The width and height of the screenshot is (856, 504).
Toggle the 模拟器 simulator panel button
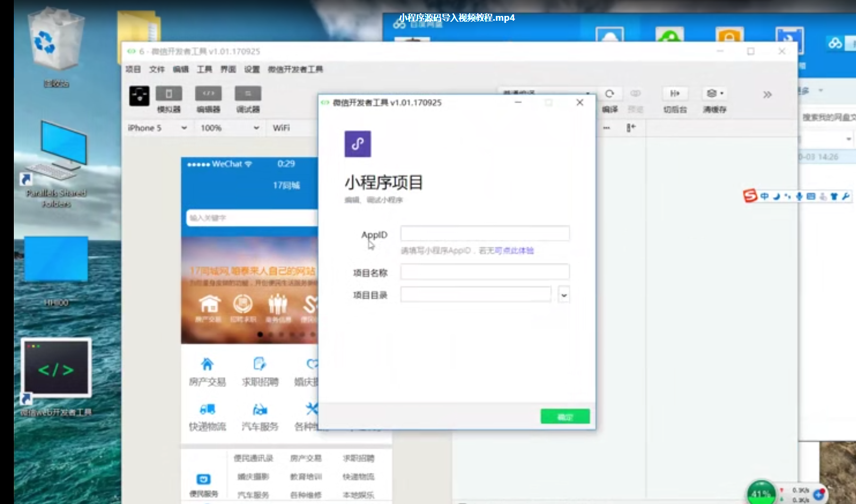169,94
